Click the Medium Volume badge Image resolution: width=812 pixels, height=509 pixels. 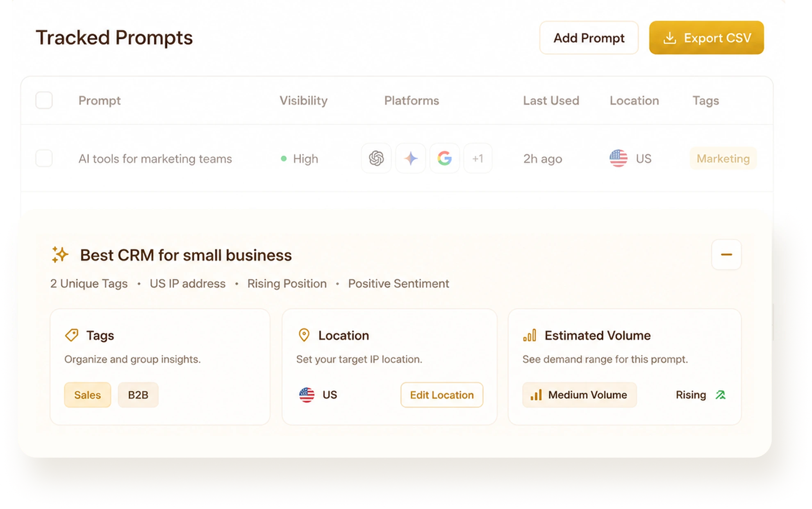[x=579, y=395]
